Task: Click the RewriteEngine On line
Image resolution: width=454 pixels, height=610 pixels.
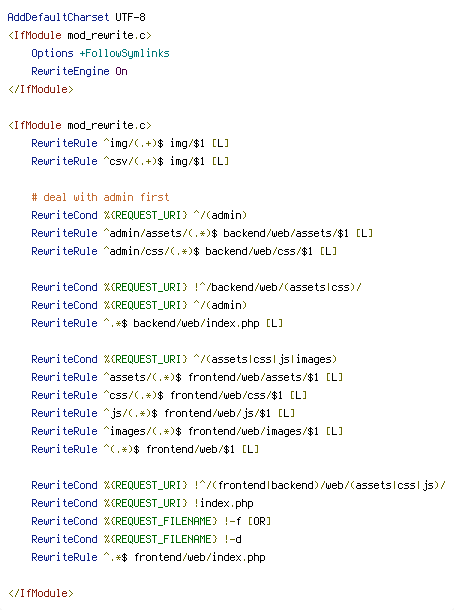Action: pos(79,71)
